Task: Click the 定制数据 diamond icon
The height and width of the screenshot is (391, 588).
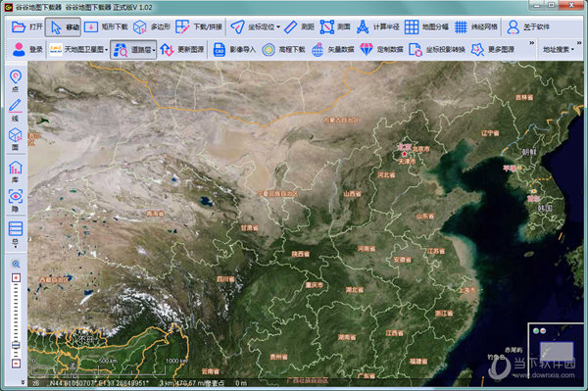Action: click(x=367, y=49)
